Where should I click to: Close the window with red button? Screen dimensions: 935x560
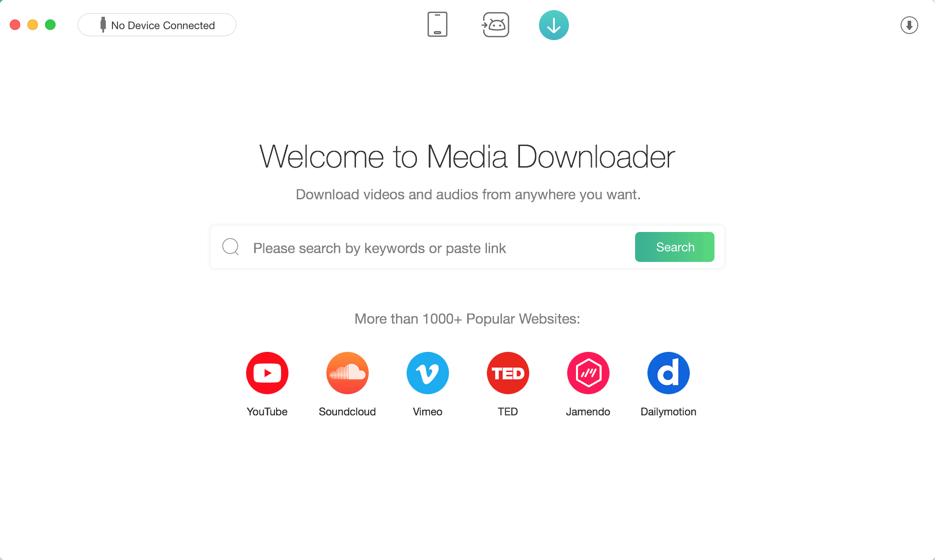coord(15,25)
